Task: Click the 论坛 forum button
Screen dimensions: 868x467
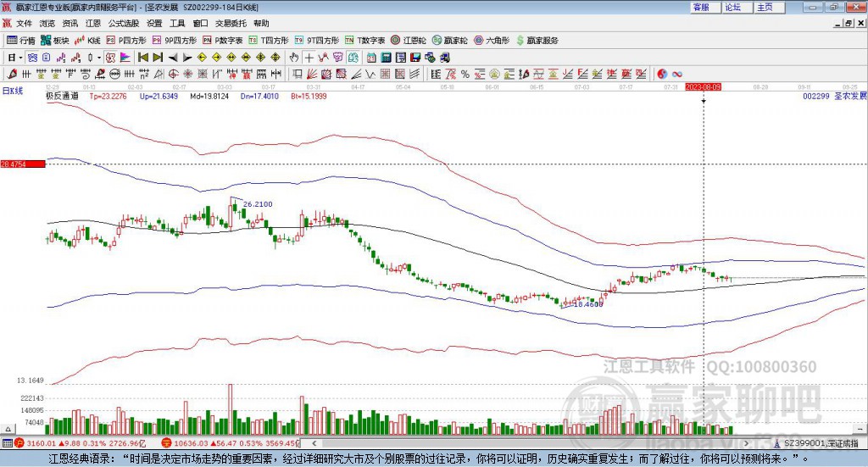Action: coord(733,7)
